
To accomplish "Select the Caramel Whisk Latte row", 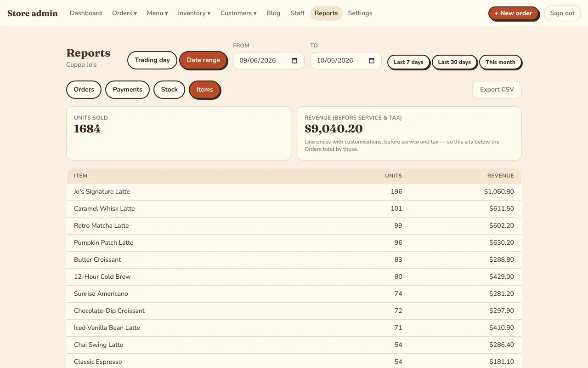I will coord(294,209).
